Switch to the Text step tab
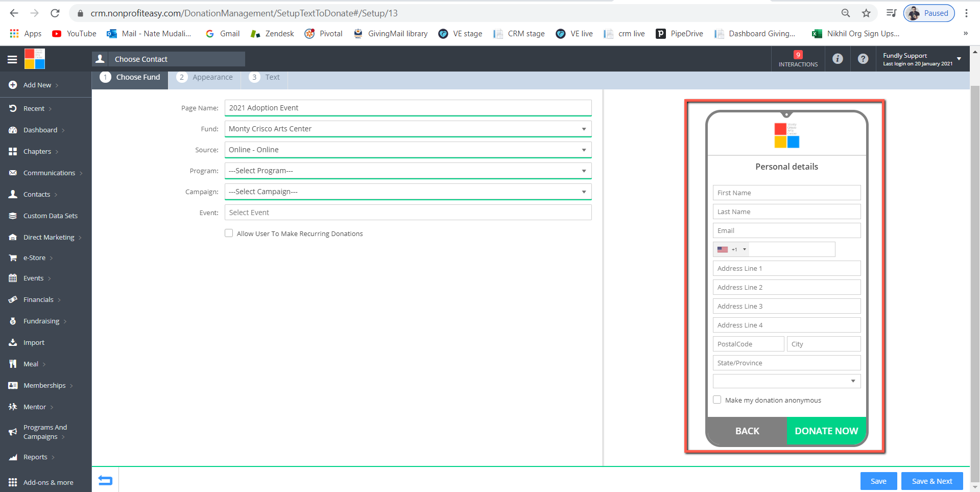The width and height of the screenshot is (980, 492). [265, 77]
